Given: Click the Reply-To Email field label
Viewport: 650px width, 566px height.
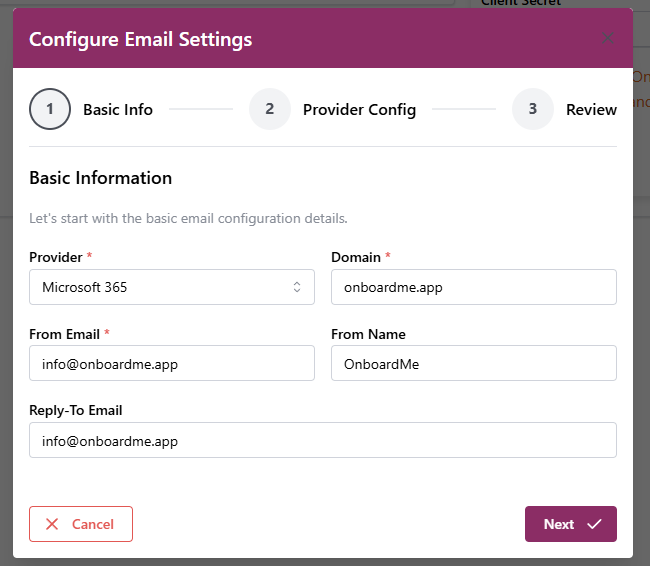Looking at the screenshot, I should click(76, 410).
